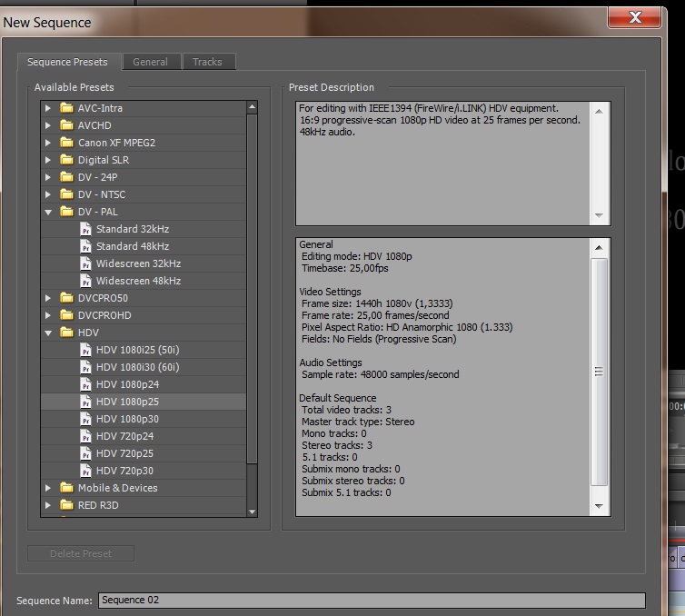Image resolution: width=685 pixels, height=616 pixels.
Task: Expand the AVCHD folder arrow
Action: coord(48,125)
